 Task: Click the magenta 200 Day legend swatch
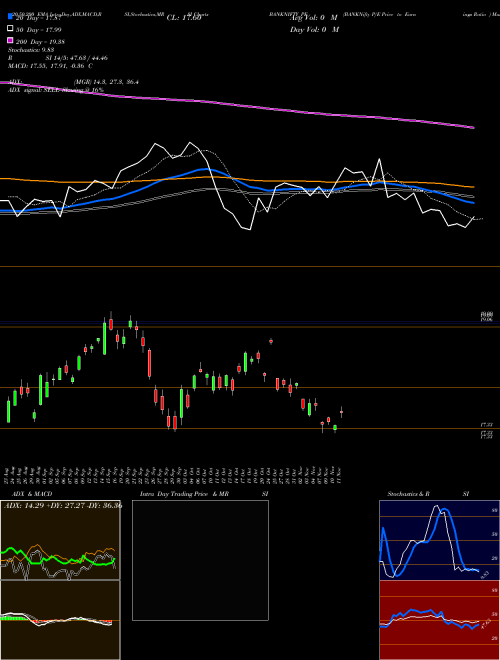(x=10, y=40)
